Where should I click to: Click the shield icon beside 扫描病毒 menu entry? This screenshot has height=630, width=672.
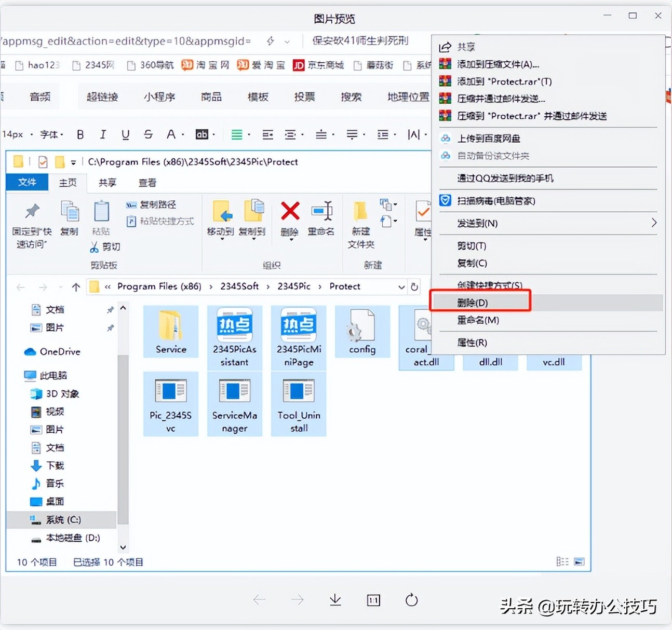pos(445,200)
